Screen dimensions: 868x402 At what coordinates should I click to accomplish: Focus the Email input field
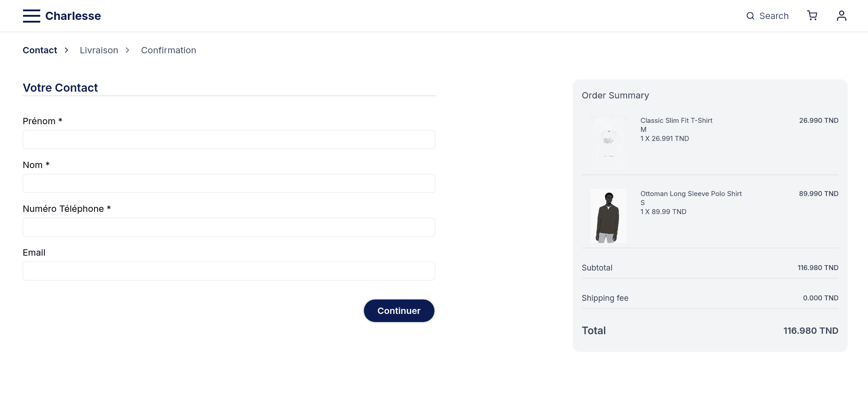click(x=229, y=271)
